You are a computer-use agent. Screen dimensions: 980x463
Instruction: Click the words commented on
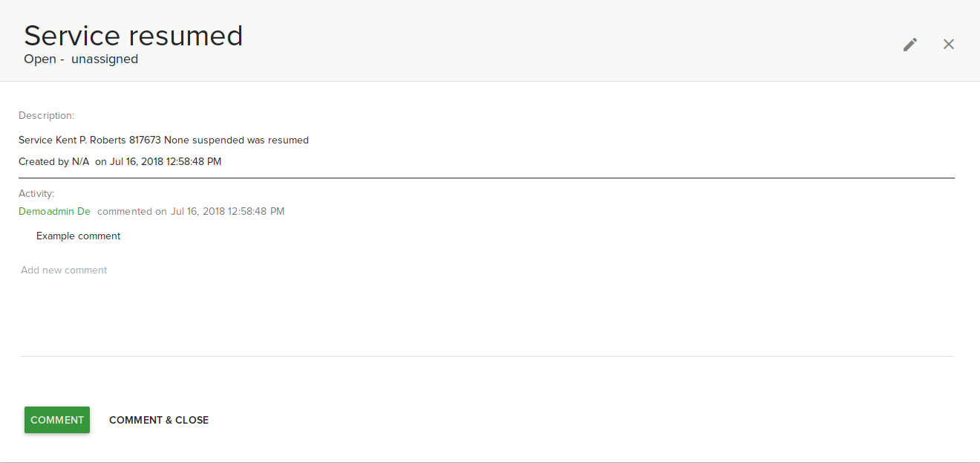point(131,212)
